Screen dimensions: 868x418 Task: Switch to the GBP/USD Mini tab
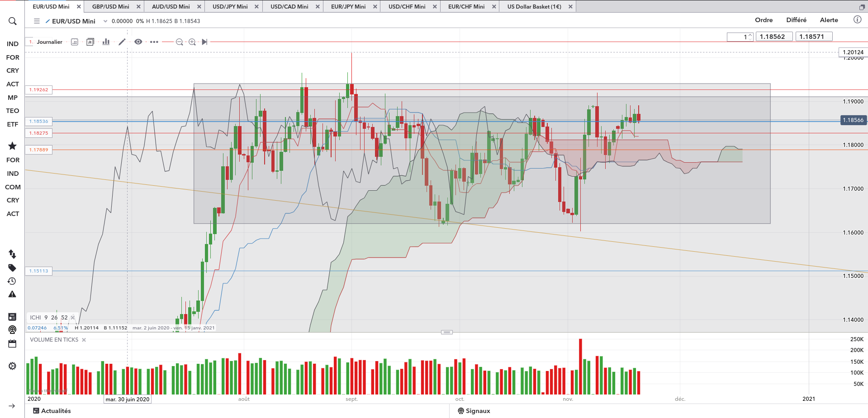click(111, 7)
